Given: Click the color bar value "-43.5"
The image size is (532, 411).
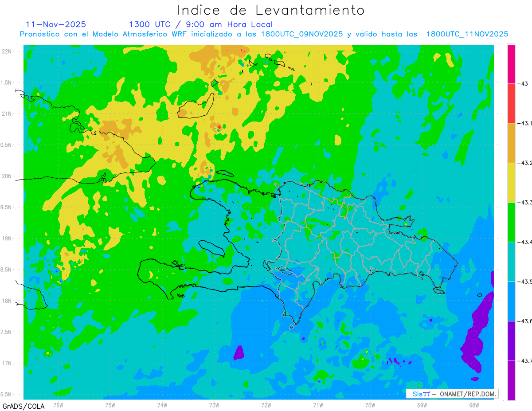Looking at the screenshot, I should coord(525,281).
